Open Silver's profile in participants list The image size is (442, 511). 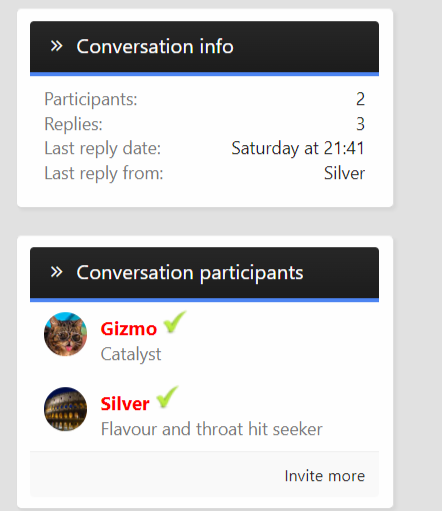125,404
